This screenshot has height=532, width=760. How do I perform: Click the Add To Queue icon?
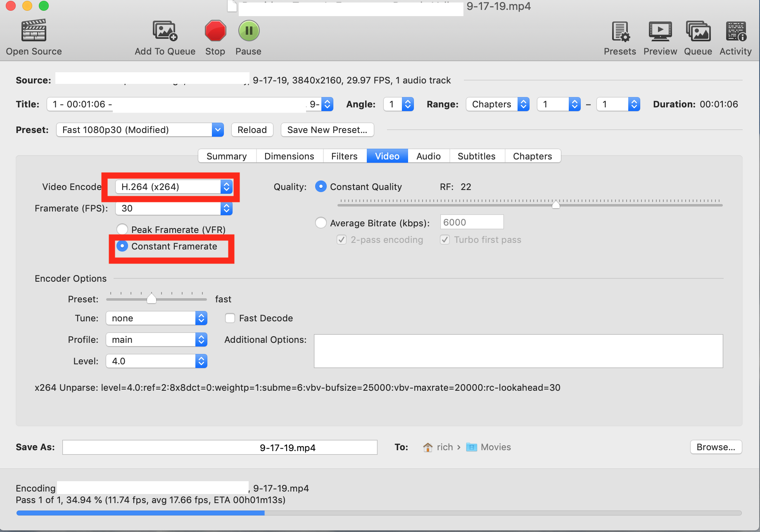[165, 31]
